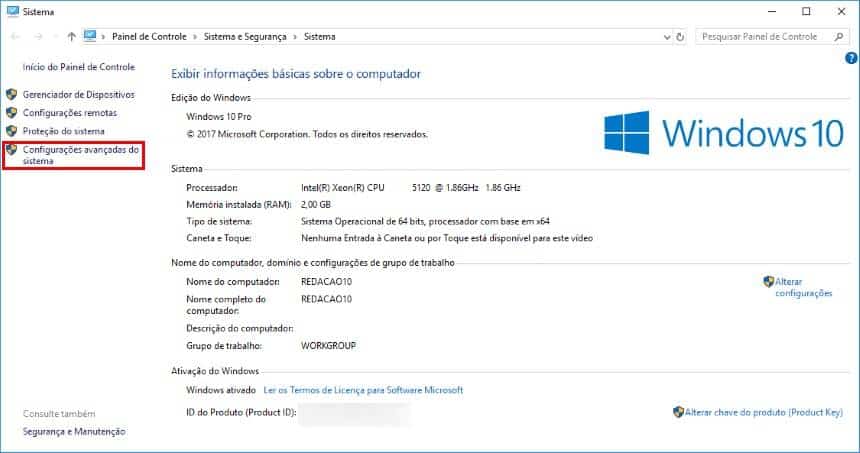This screenshot has height=453, width=860.
Task: Open Configurações avançadas do sistema
Action: [81, 155]
